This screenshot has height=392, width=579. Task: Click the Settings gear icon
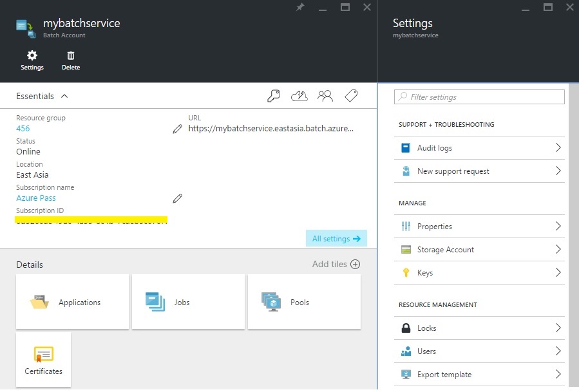[32, 56]
